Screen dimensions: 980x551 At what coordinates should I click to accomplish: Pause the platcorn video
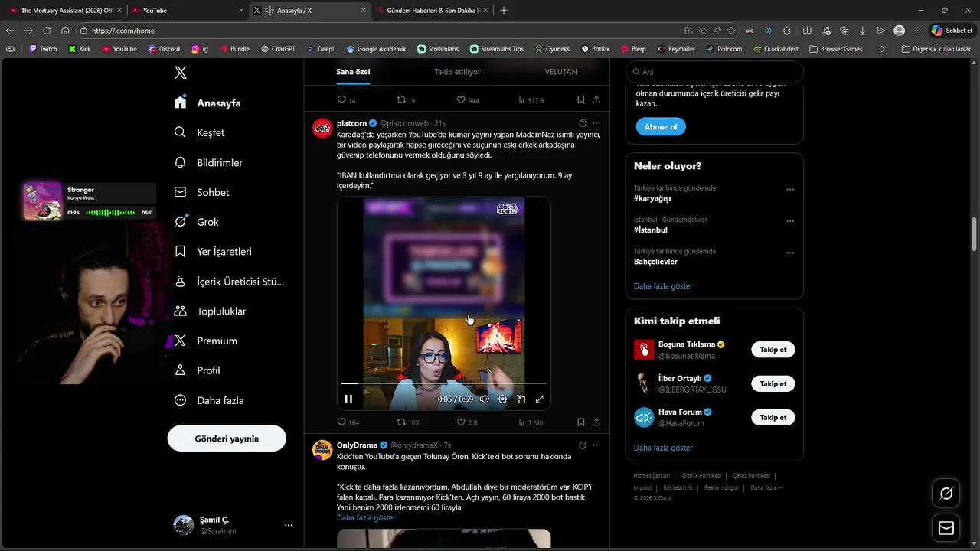pos(348,399)
